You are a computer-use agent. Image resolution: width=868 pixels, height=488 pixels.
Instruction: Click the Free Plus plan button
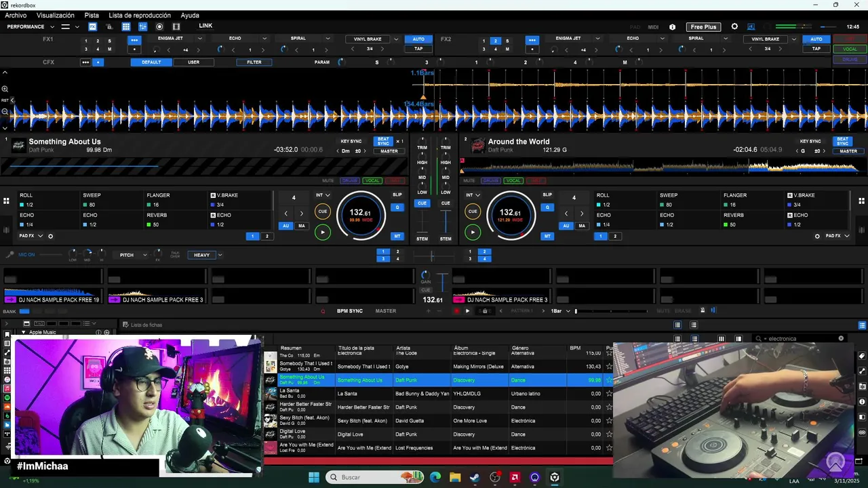pyautogui.click(x=703, y=27)
